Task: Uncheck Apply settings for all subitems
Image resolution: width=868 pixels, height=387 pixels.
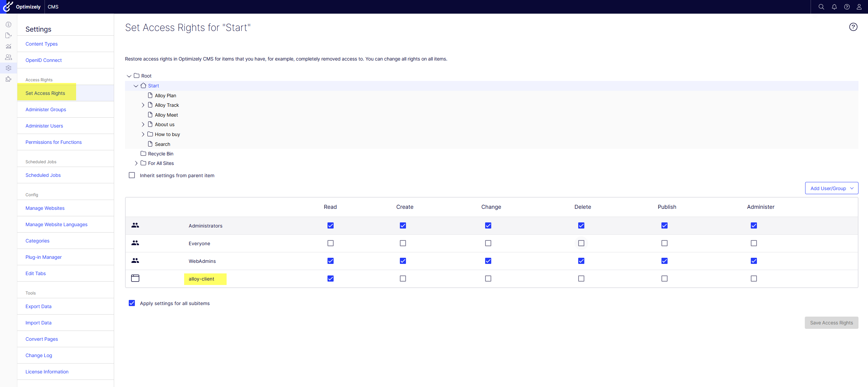Action: (x=132, y=303)
